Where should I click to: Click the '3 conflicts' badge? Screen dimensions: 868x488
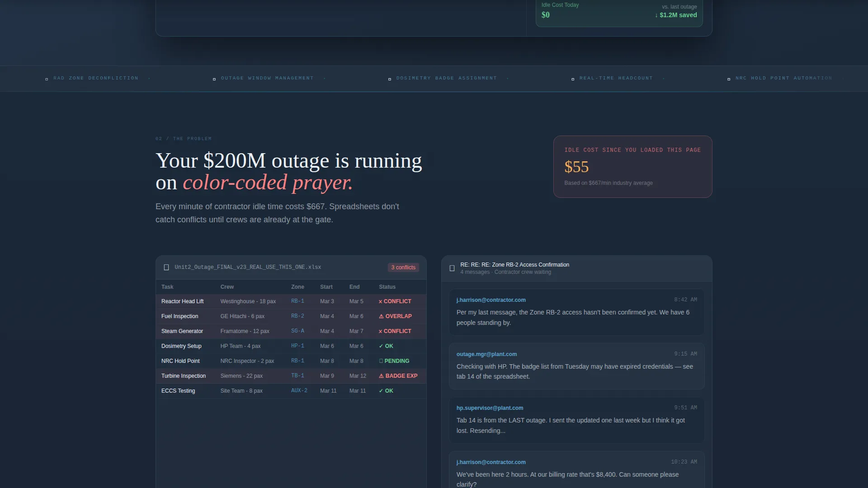click(403, 267)
